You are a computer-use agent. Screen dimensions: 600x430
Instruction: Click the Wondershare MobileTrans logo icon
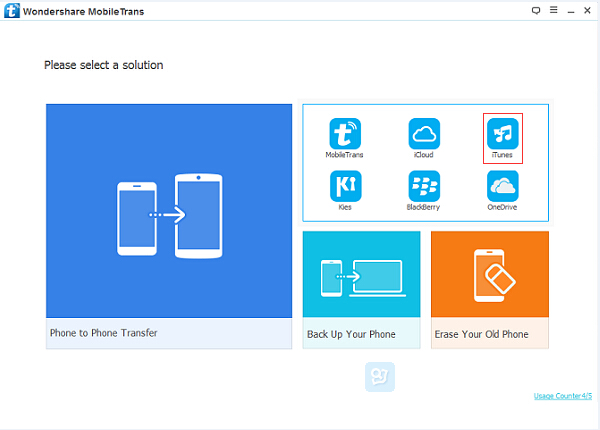point(11,11)
